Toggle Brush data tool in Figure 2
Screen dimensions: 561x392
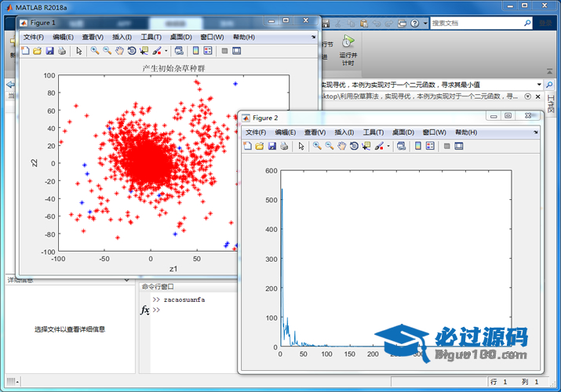379,146
